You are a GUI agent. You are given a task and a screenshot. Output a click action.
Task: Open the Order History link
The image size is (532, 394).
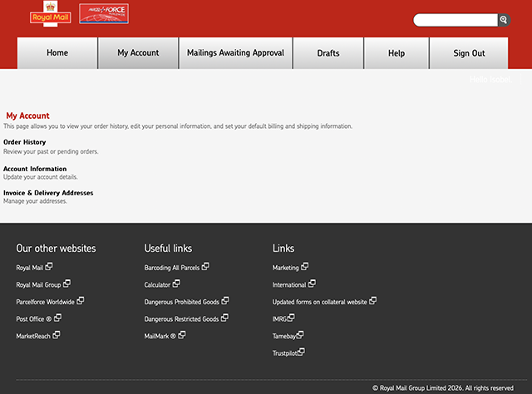[x=25, y=142]
